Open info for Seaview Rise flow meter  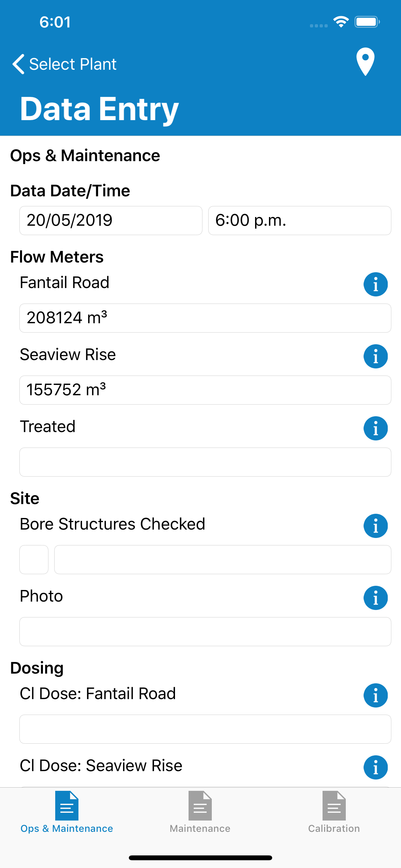click(x=375, y=356)
